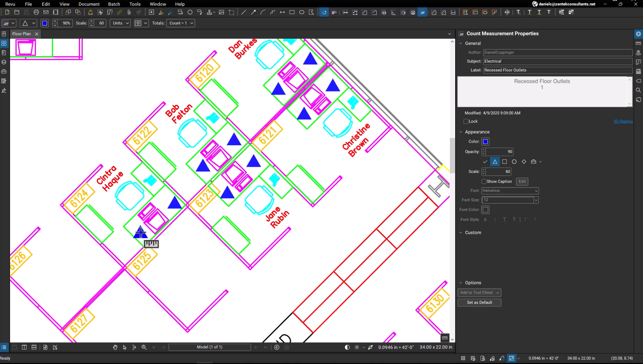Click the caption Edit button
This screenshot has height=364, width=643.
[x=522, y=181]
